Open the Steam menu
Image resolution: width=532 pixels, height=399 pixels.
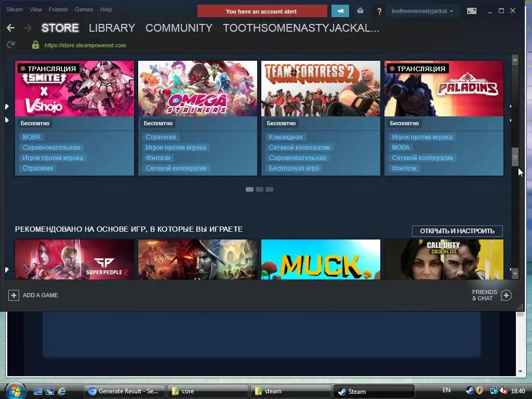click(x=14, y=9)
